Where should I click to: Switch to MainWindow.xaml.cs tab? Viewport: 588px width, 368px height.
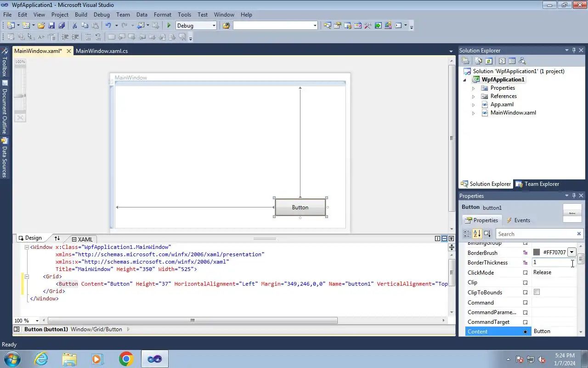pyautogui.click(x=102, y=51)
